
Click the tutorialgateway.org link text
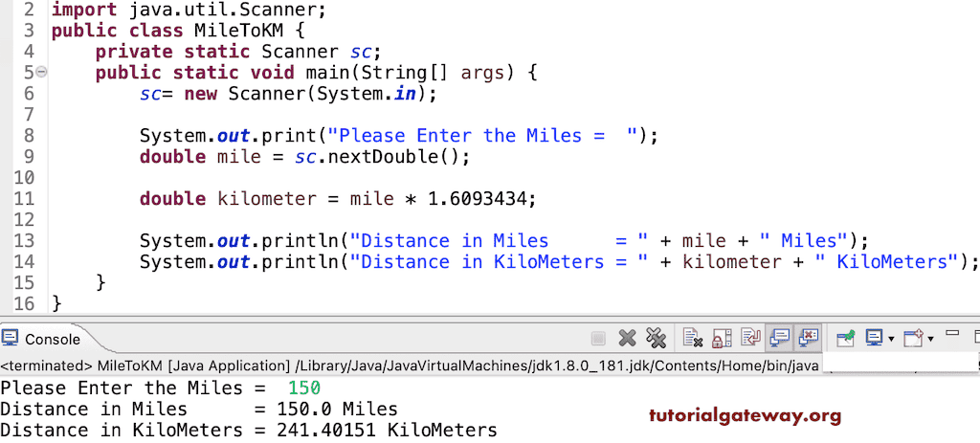[x=745, y=415]
